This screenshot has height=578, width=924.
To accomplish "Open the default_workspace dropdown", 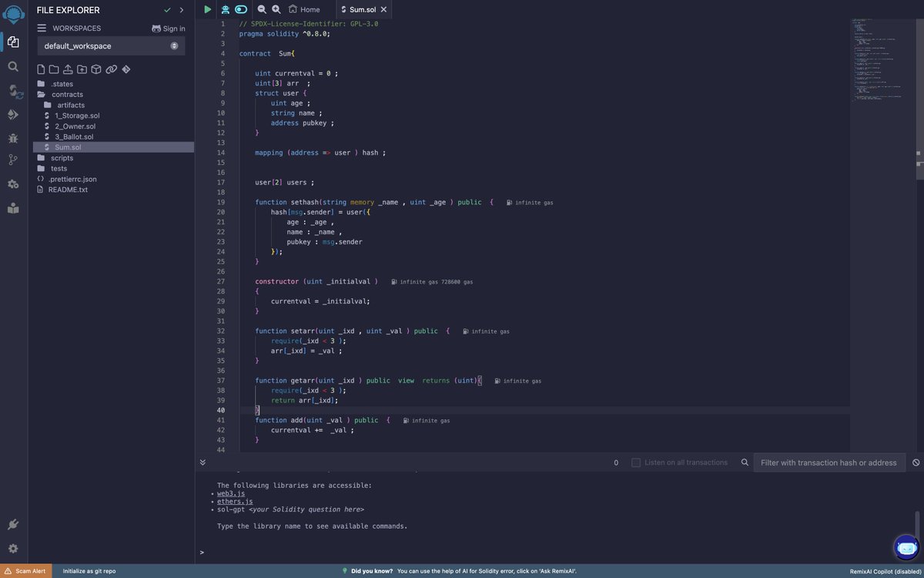I will (x=111, y=45).
